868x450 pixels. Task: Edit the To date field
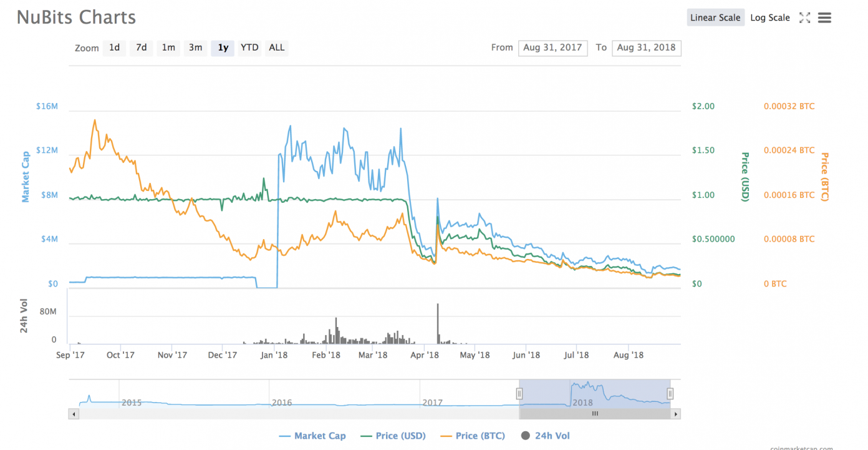[647, 47]
